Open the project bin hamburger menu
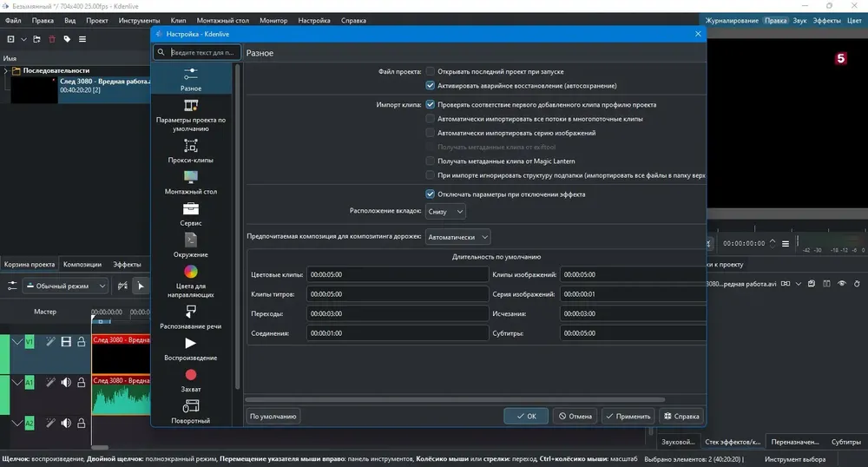The width and height of the screenshot is (868, 467). tap(82, 39)
